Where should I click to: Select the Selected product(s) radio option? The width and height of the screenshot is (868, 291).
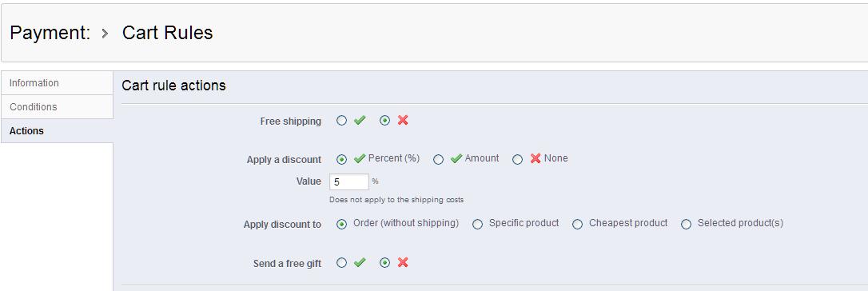pos(686,224)
